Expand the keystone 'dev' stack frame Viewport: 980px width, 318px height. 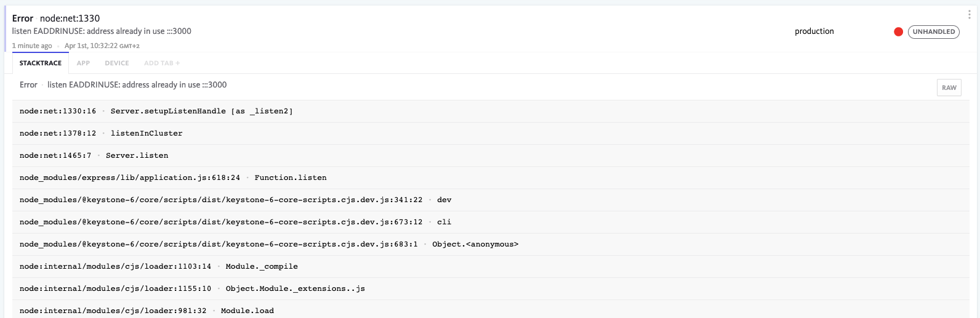tap(491, 200)
